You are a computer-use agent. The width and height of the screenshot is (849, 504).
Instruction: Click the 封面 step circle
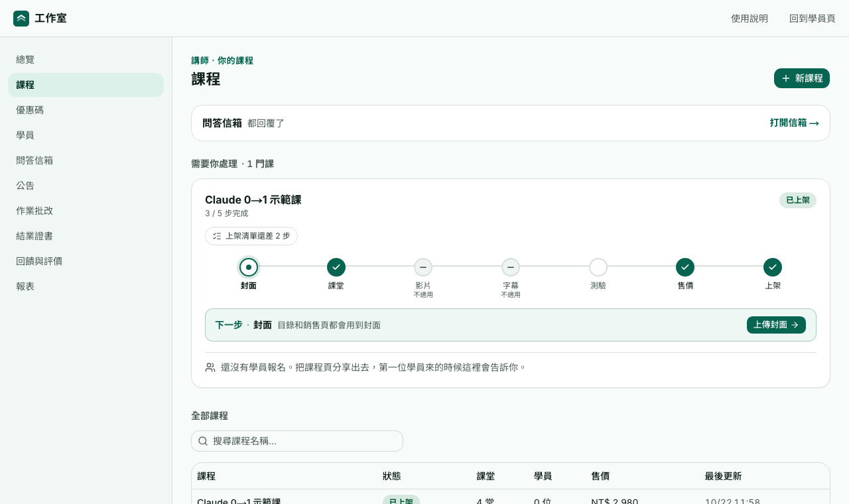tap(249, 267)
